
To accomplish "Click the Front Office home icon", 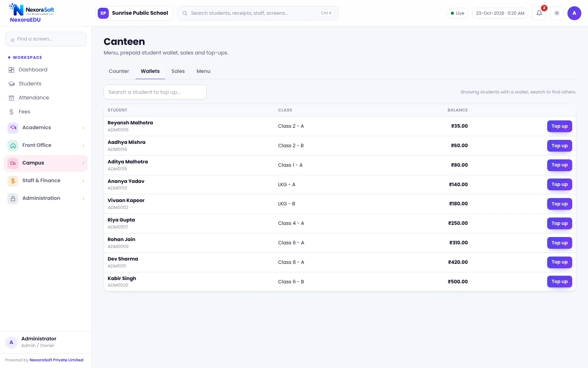I will [x=13, y=145].
